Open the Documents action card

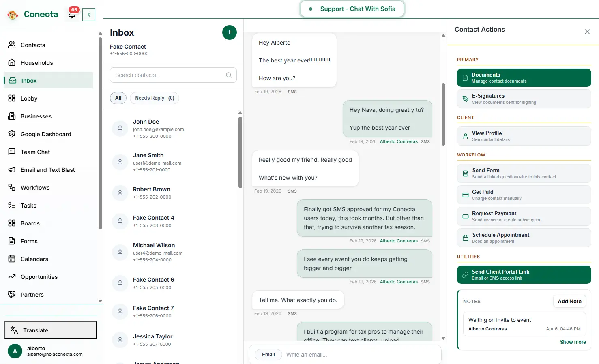pos(524,78)
